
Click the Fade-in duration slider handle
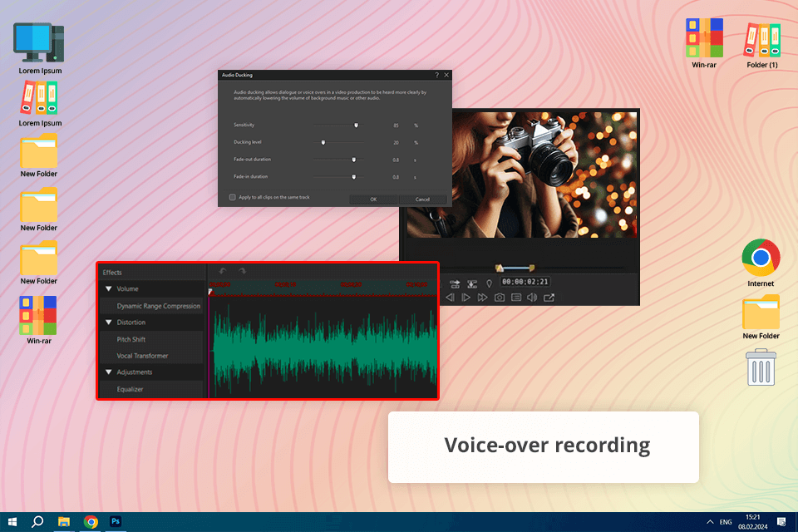tap(354, 177)
